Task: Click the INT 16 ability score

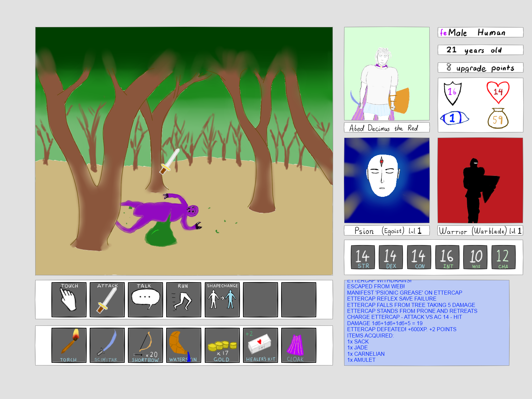Action: pos(447,257)
